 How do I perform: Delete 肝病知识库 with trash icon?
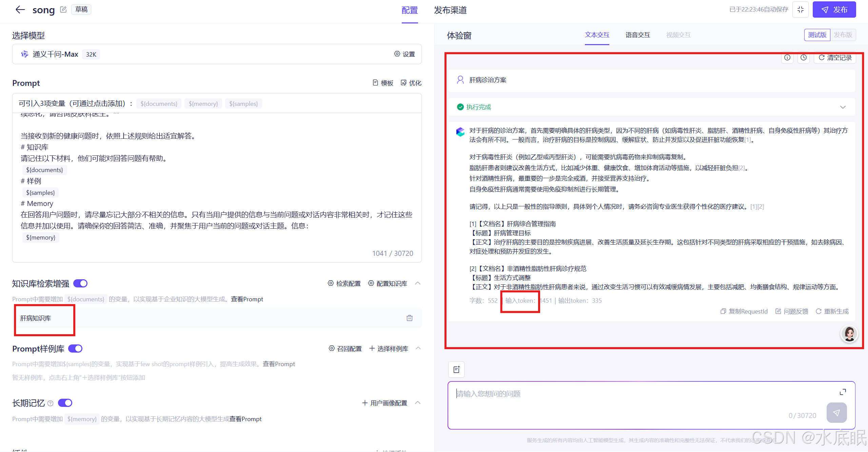[409, 318]
